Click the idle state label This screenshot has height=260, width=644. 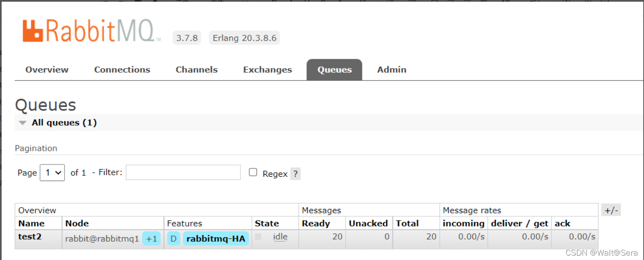[280, 237]
